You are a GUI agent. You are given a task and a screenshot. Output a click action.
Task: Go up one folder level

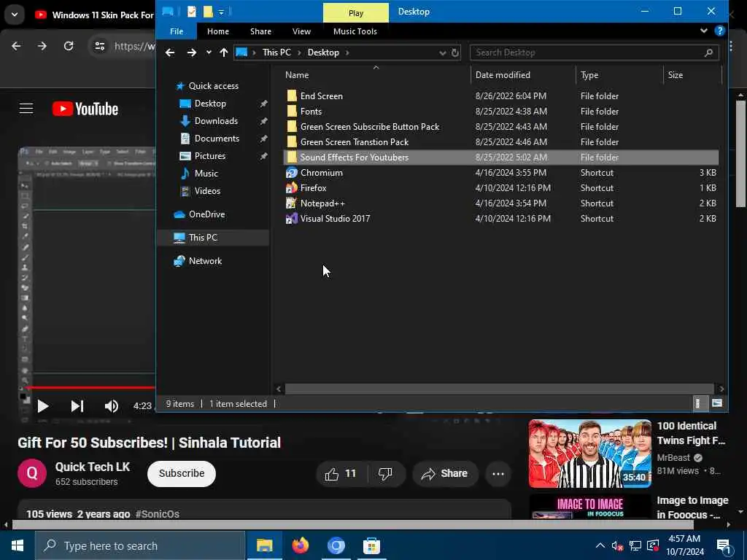click(224, 52)
